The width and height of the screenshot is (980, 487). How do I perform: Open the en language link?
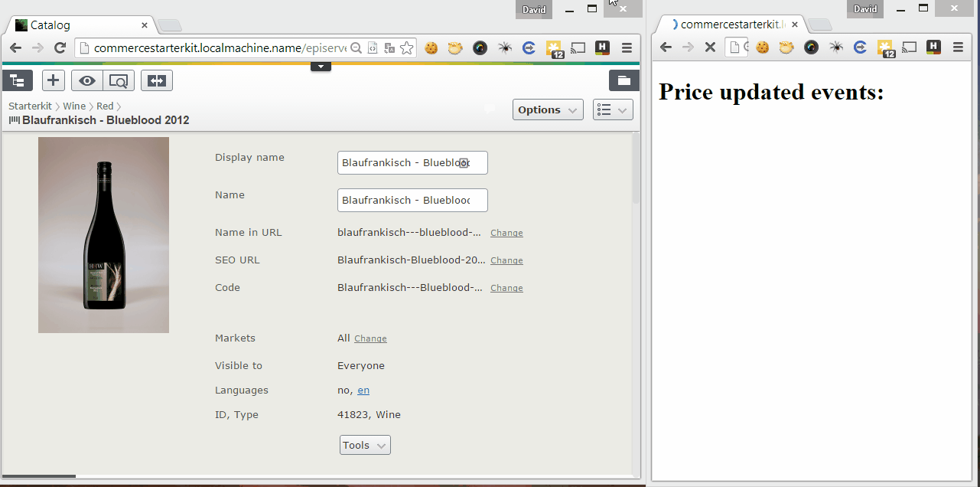point(363,391)
